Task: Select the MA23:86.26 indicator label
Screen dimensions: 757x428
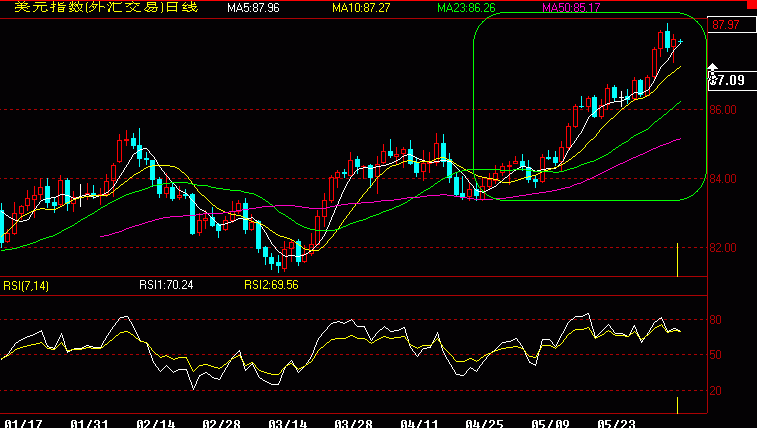Action: point(466,8)
